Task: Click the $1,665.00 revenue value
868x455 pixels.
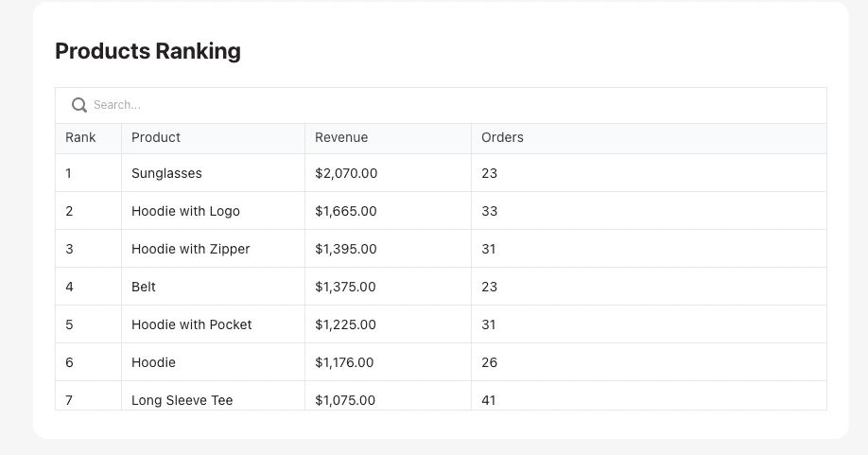Action: click(346, 211)
